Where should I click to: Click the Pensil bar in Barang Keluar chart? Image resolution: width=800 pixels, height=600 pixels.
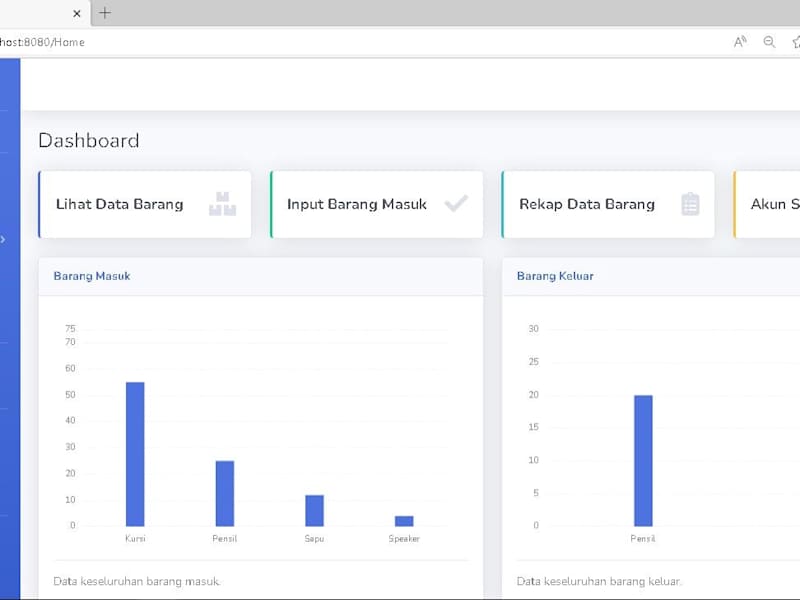coord(643,461)
